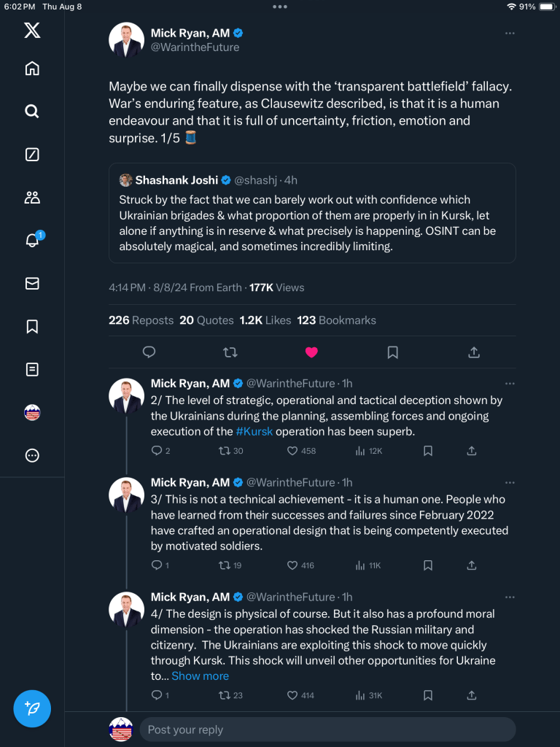
Task: Unlike the main post's pink heart
Action: point(311,352)
